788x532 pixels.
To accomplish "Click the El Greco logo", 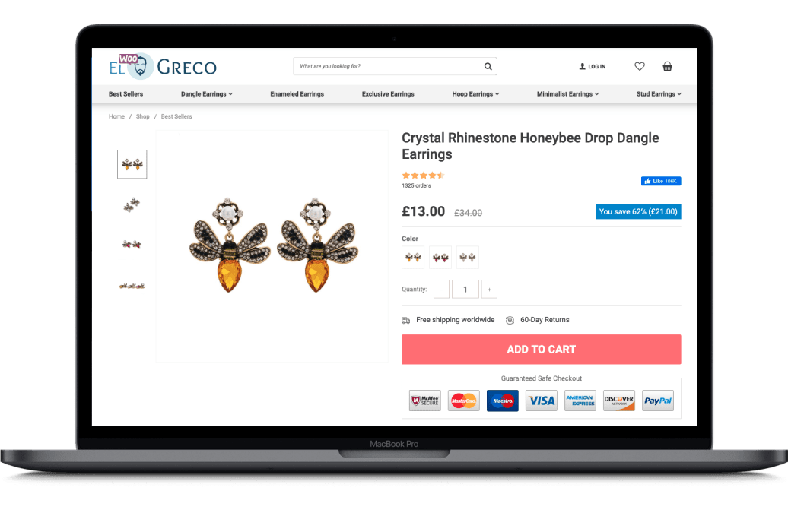I will (x=163, y=66).
